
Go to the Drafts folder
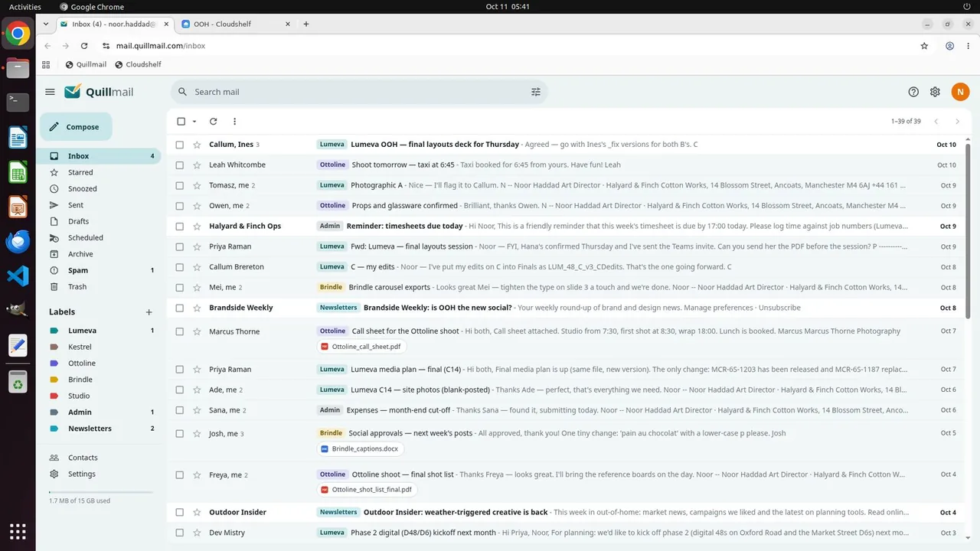coord(100,221)
